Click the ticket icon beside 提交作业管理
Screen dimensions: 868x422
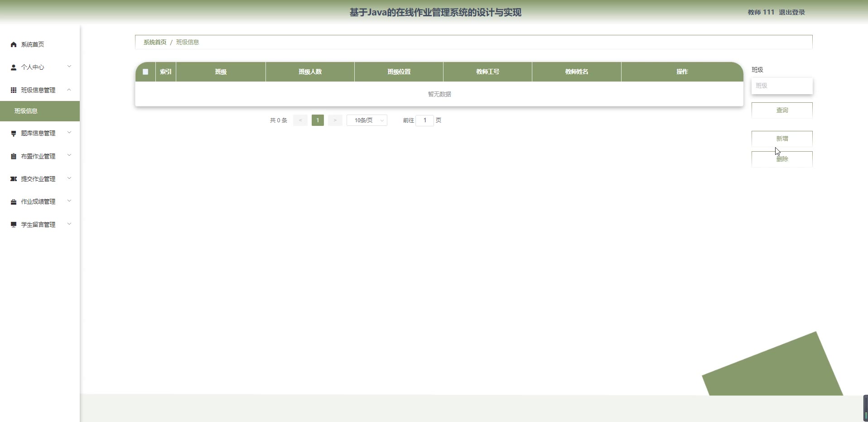(x=14, y=179)
